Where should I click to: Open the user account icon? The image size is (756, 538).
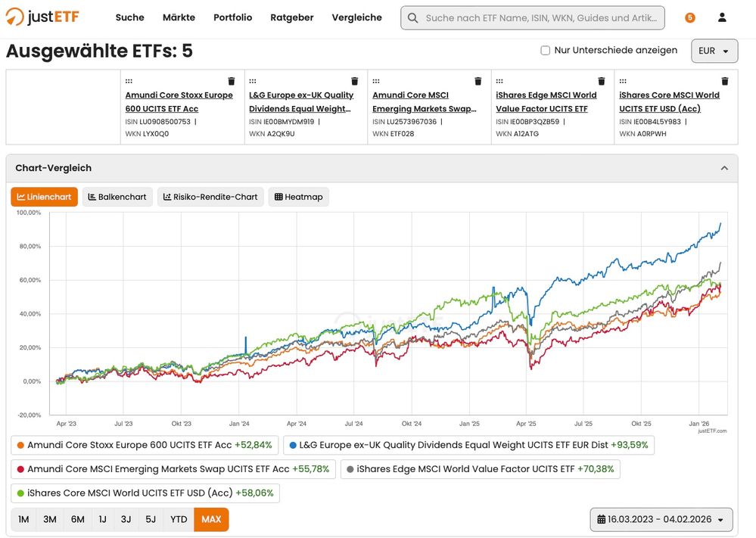tap(722, 17)
